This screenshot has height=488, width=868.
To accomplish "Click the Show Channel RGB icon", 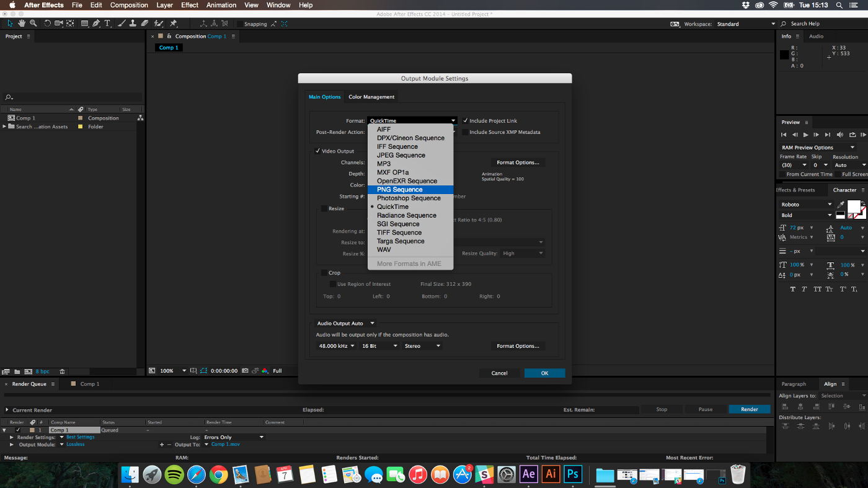I will 265,371.
